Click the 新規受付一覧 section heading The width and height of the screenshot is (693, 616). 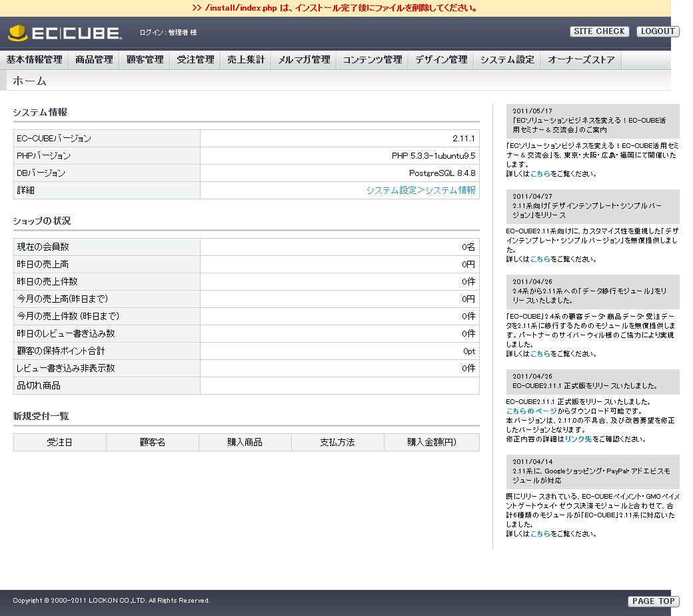pyautogui.click(x=41, y=416)
